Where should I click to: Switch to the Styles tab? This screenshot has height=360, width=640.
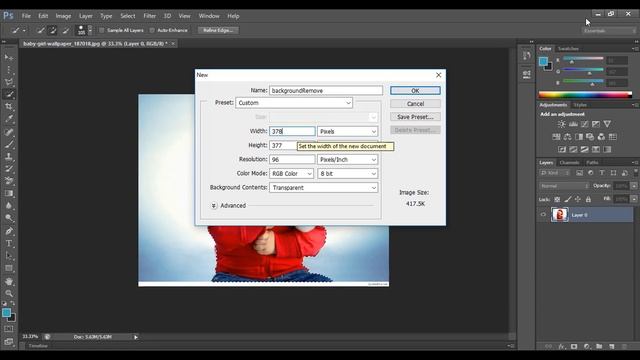(580, 105)
